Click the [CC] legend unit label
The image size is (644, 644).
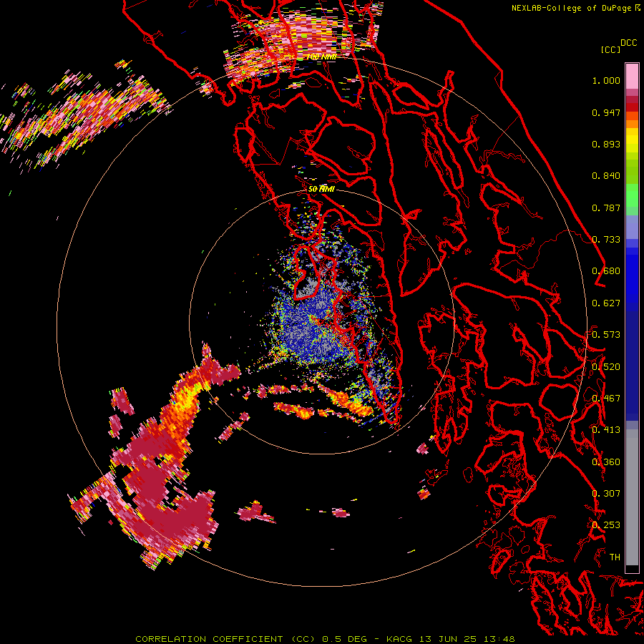pyautogui.click(x=610, y=49)
